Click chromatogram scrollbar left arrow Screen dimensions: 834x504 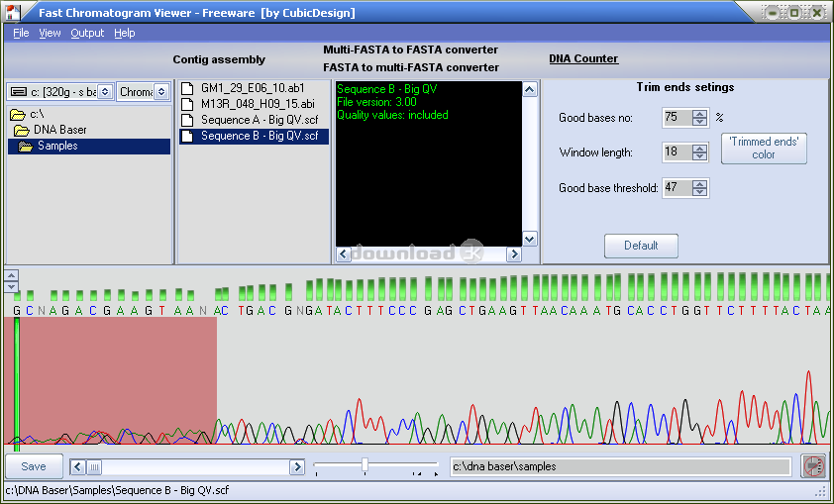[77, 467]
